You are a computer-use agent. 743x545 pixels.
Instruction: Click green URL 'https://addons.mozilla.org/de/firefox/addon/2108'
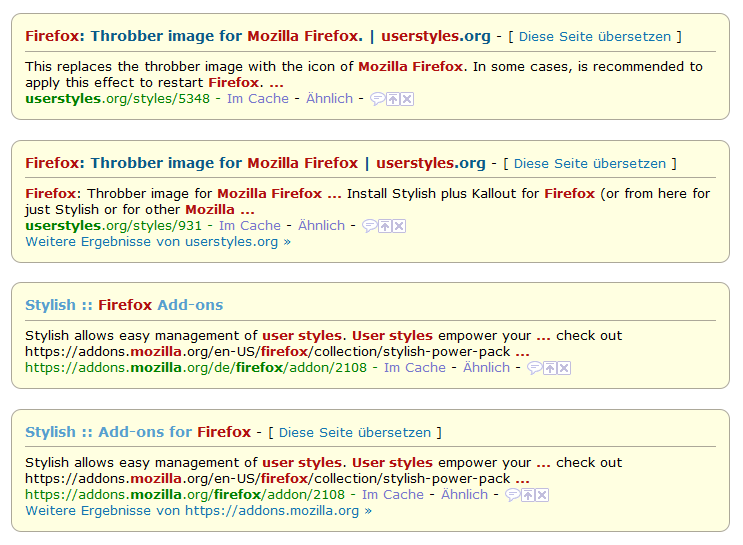click(196, 368)
